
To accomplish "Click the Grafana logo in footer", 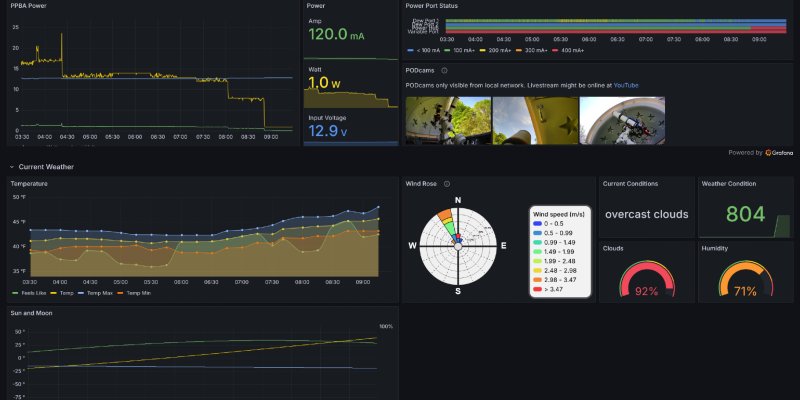I will click(771, 153).
